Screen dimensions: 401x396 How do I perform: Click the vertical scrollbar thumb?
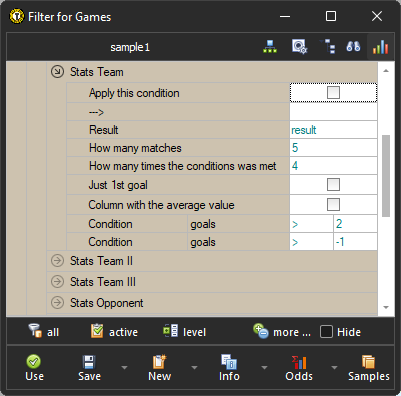point(386,176)
